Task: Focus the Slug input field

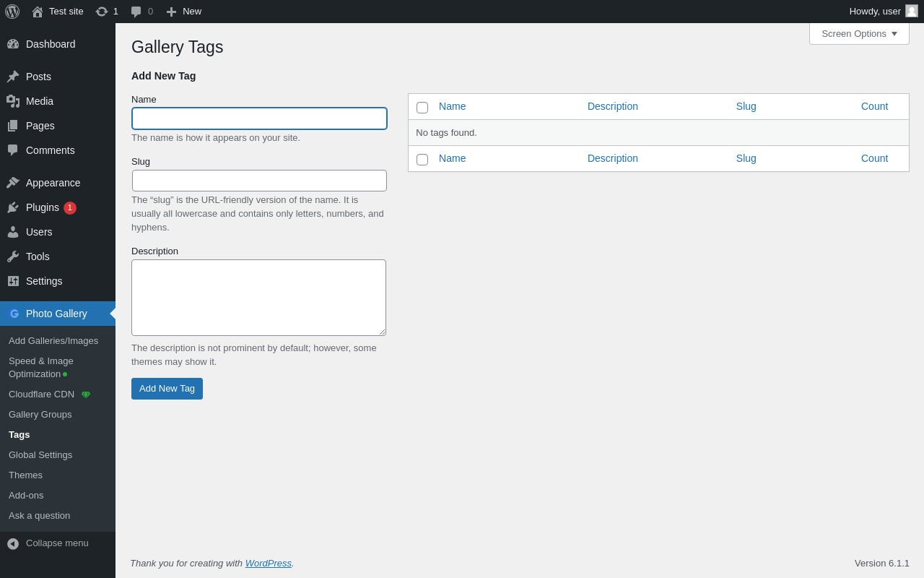Action: click(259, 181)
